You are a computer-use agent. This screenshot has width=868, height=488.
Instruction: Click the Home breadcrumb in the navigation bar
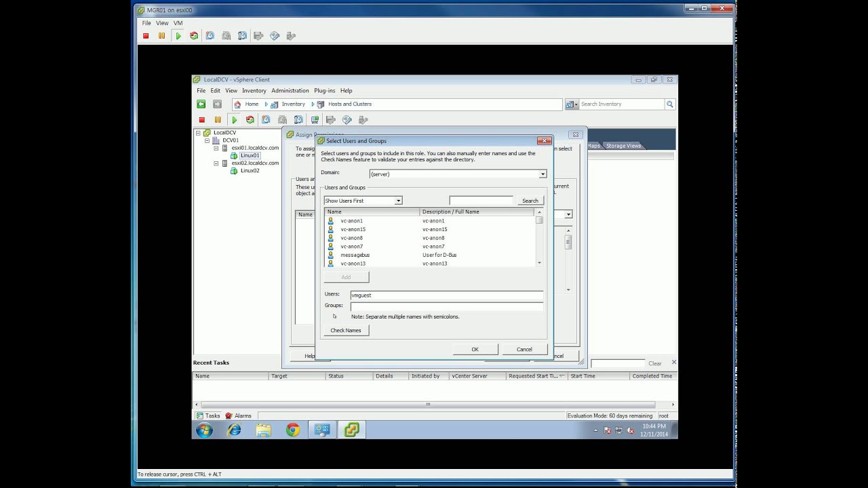(x=252, y=104)
